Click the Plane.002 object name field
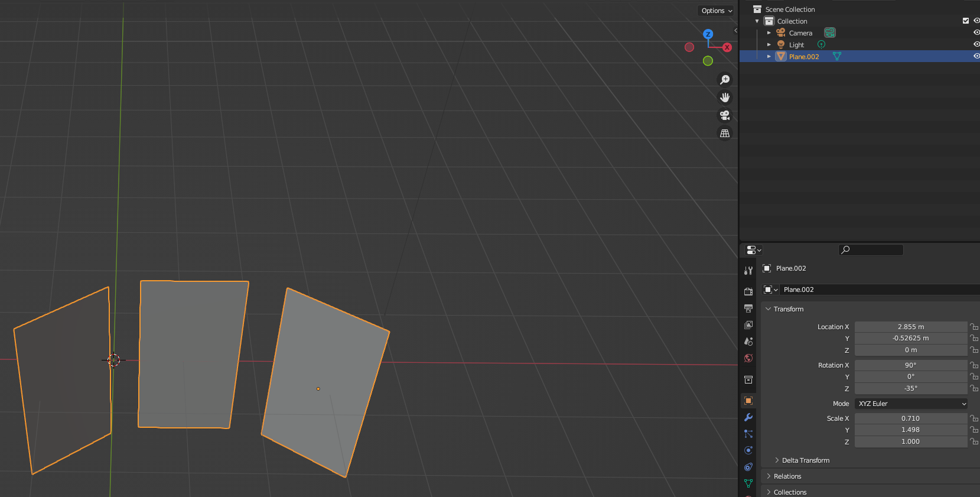Screen dimensions: 980x497 879,290
